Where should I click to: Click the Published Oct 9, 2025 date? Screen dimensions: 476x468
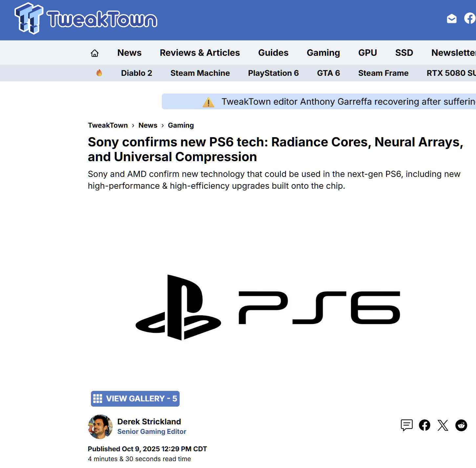click(x=147, y=449)
